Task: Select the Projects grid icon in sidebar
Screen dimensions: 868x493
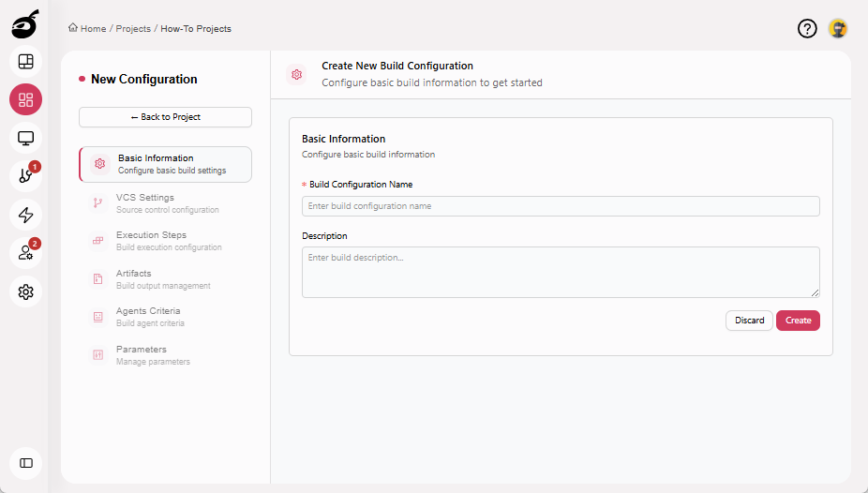Action: pos(26,99)
